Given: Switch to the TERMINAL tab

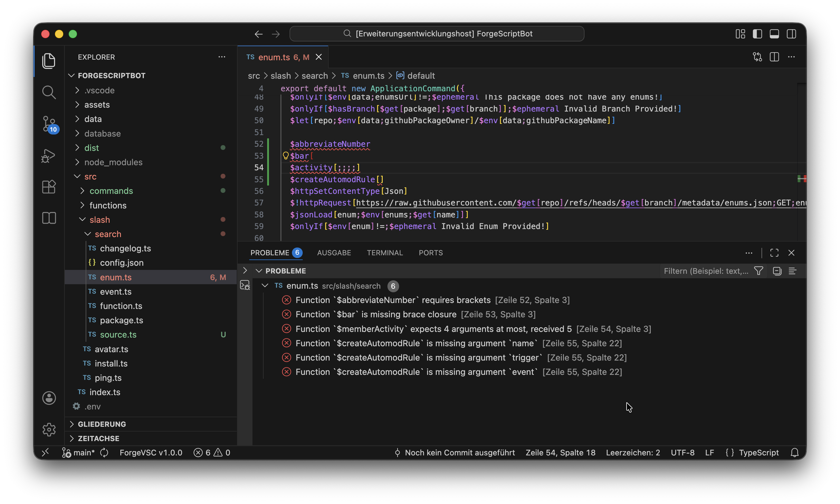Looking at the screenshot, I should 384,253.
